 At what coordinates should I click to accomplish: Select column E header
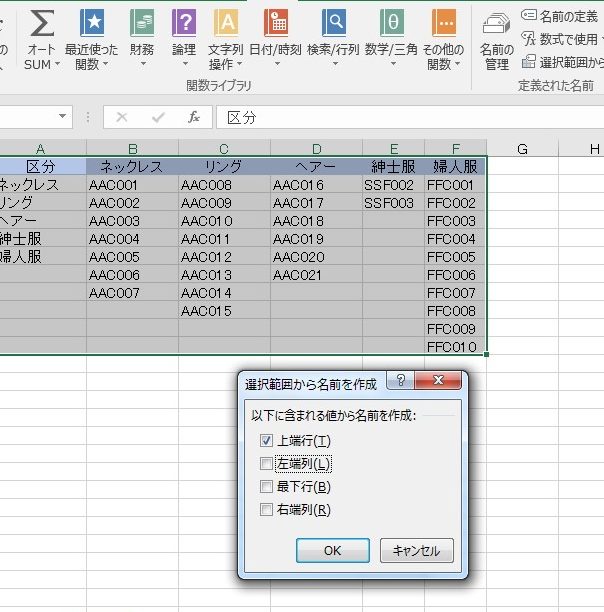(x=394, y=149)
